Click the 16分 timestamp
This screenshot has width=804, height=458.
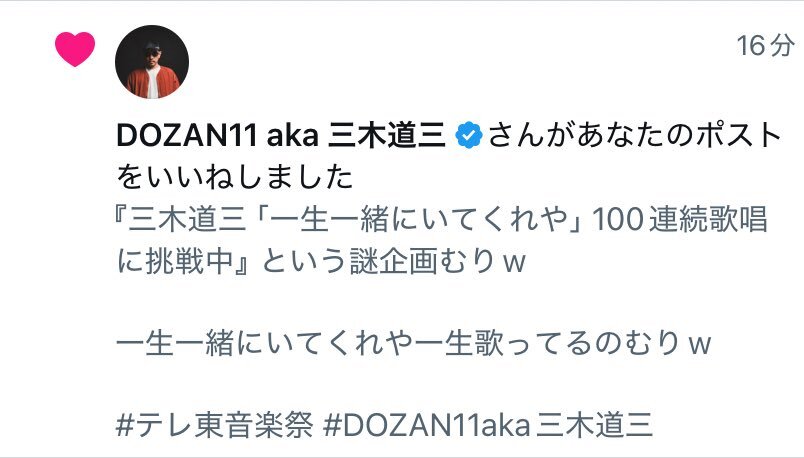point(765,46)
